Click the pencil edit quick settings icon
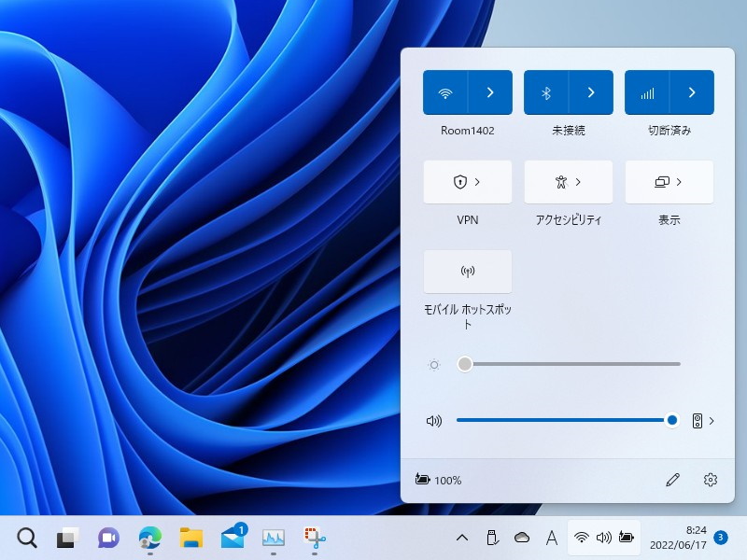 (x=672, y=480)
